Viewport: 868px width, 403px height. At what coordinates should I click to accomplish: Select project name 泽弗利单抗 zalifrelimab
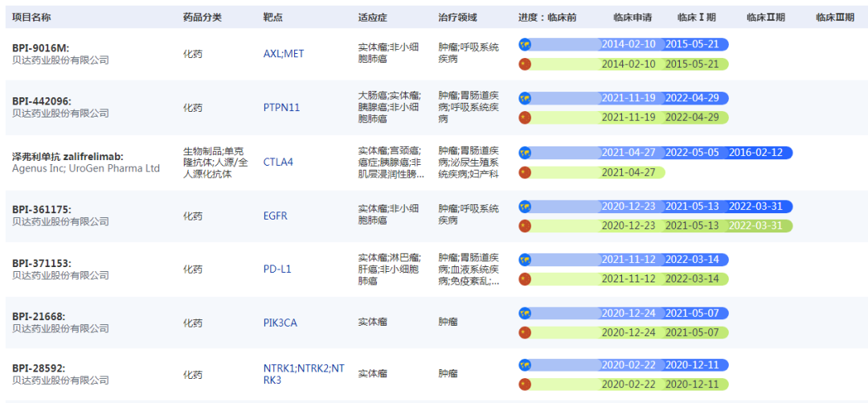(68, 156)
